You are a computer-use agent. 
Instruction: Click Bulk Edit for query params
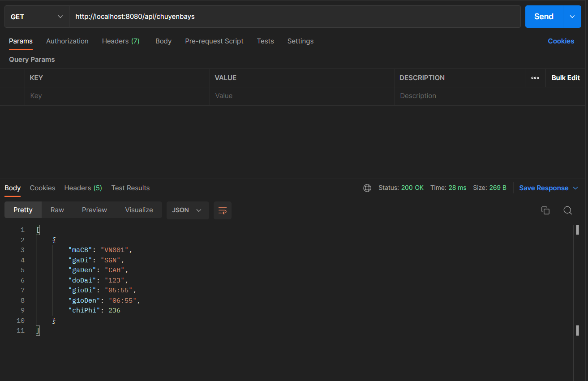point(566,78)
